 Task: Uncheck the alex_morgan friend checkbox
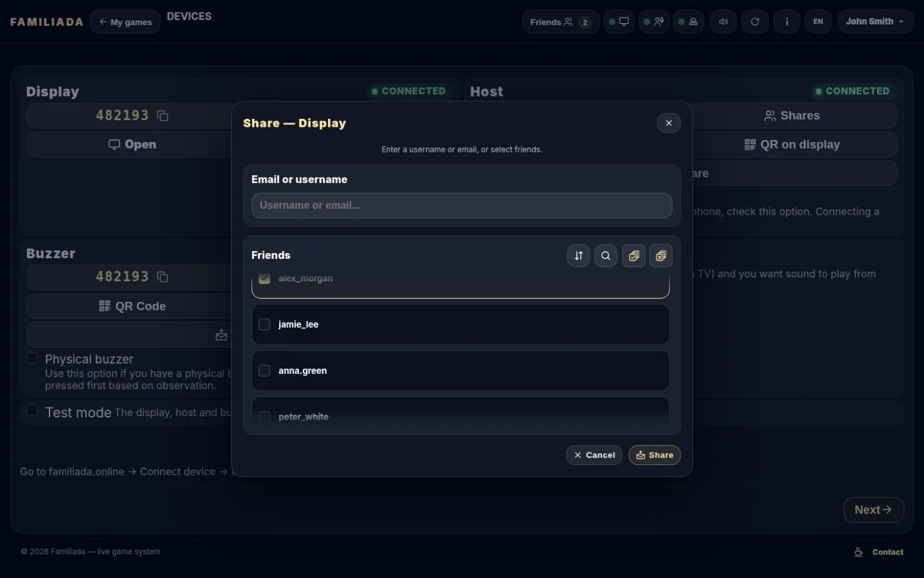coord(265,278)
